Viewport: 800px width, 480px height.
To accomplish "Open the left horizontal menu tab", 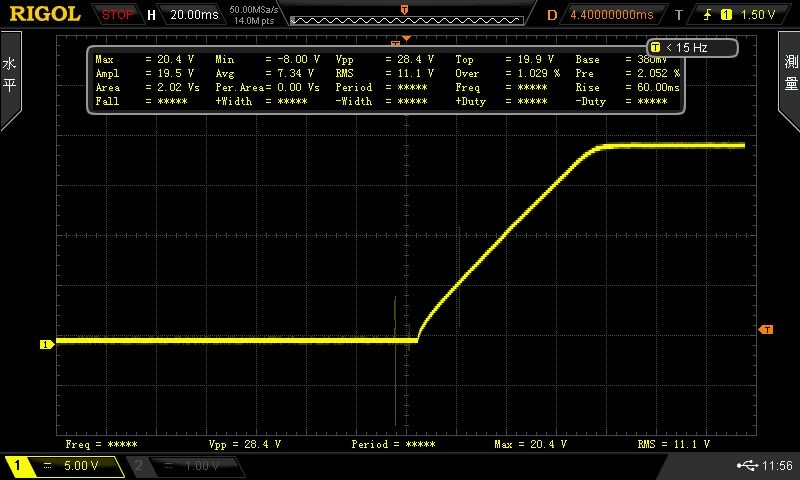I will click(x=10, y=79).
